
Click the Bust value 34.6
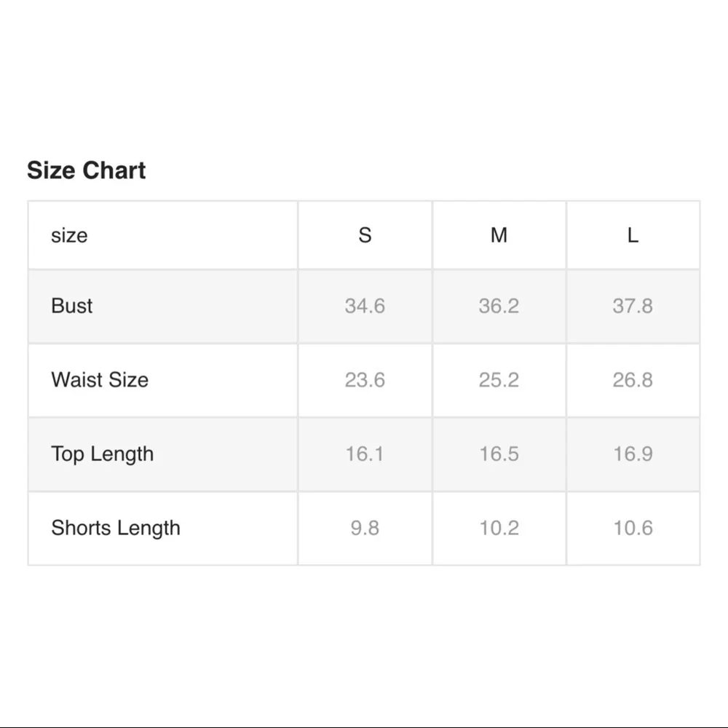(365, 306)
